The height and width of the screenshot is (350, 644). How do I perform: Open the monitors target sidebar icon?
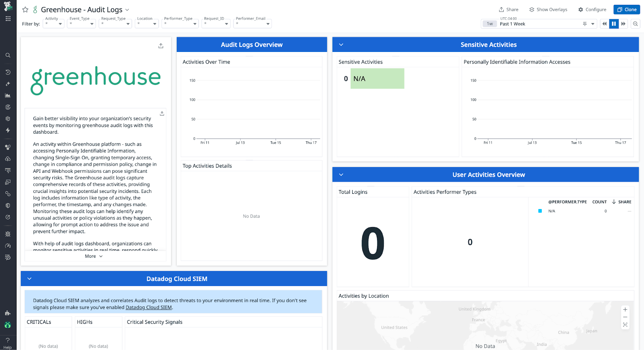coord(8,107)
